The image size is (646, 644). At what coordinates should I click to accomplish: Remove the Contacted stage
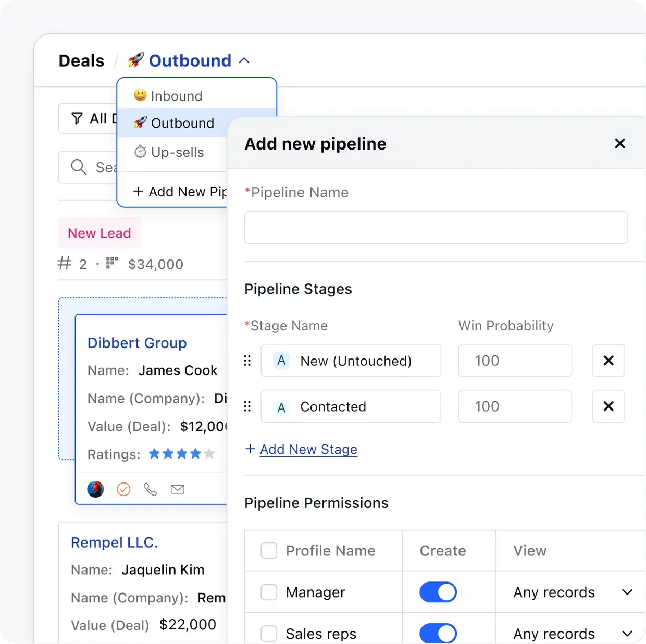click(x=608, y=406)
